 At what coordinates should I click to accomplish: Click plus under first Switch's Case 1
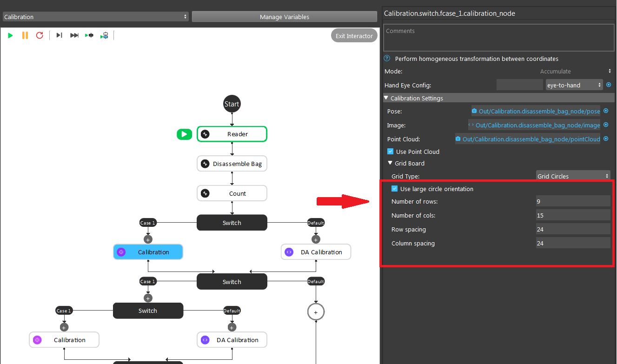tap(148, 239)
